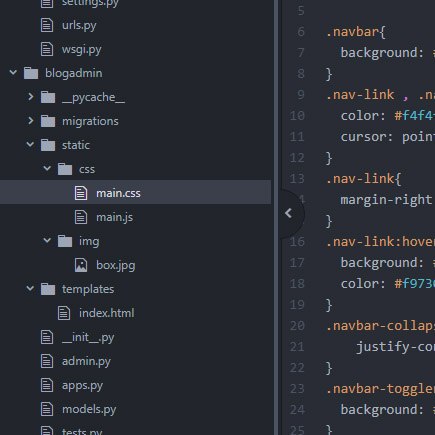Hide the tree view with the arrow handle

click(289, 213)
